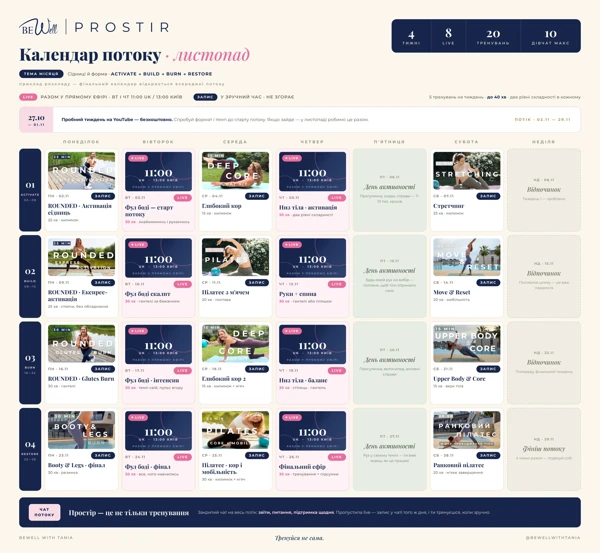This screenshot has height=553, width=600.
Task: Select the Неділя column header
Action: (x=543, y=142)
